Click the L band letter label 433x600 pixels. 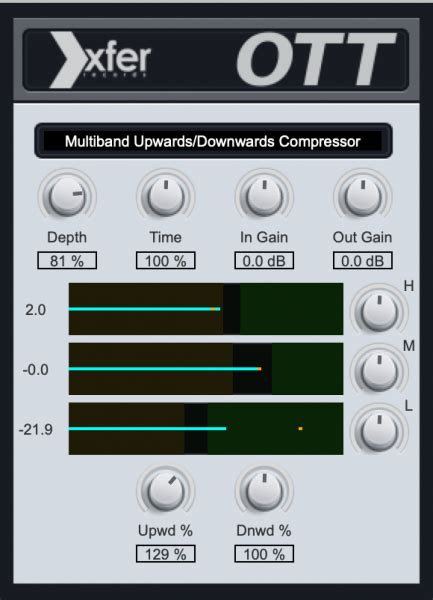(x=409, y=406)
